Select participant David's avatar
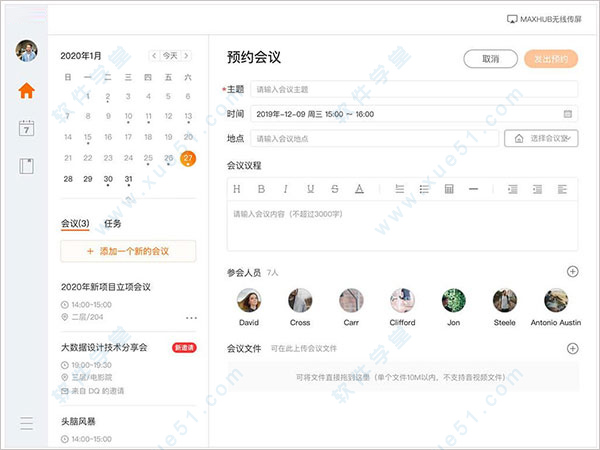The image size is (600, 450). (249, 300)
